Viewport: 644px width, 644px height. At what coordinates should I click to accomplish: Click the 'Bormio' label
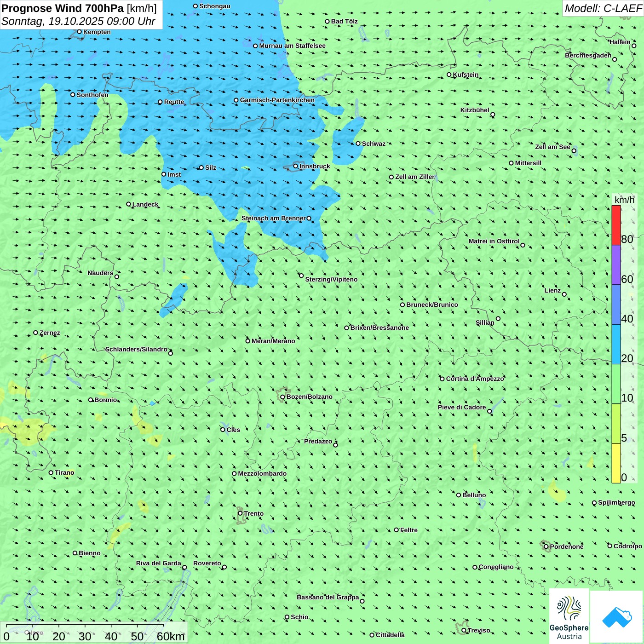pyautogui.click(x=106, y=400)
